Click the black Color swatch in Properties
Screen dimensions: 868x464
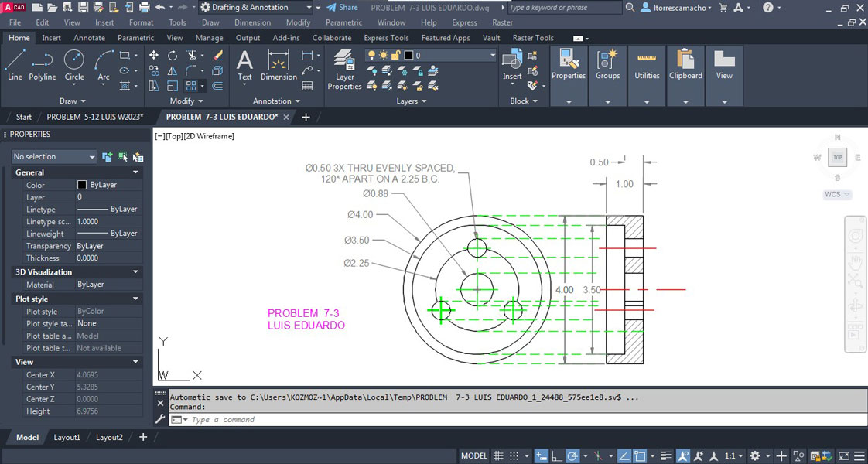point(82,186)
